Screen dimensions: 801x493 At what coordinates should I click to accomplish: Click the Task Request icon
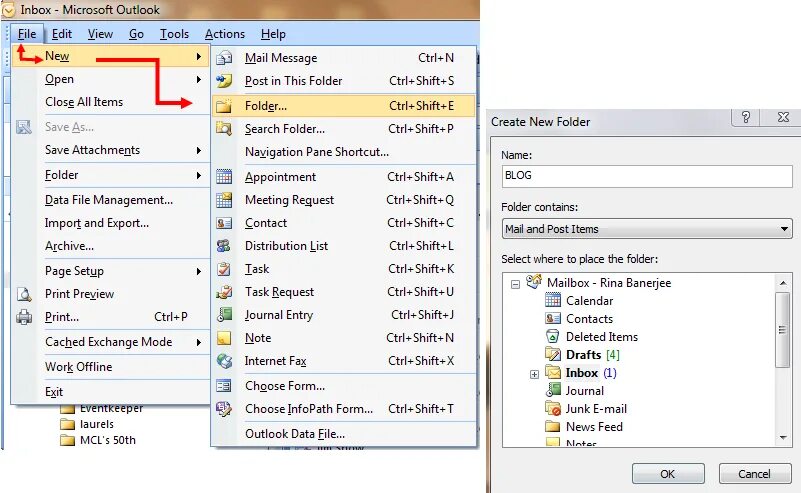224,292
